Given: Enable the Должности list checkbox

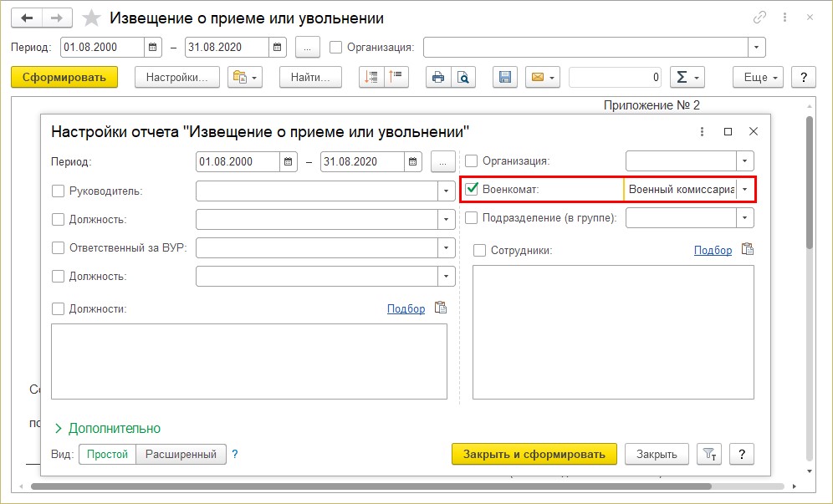Looking at the screenshot, I should 58,308.
